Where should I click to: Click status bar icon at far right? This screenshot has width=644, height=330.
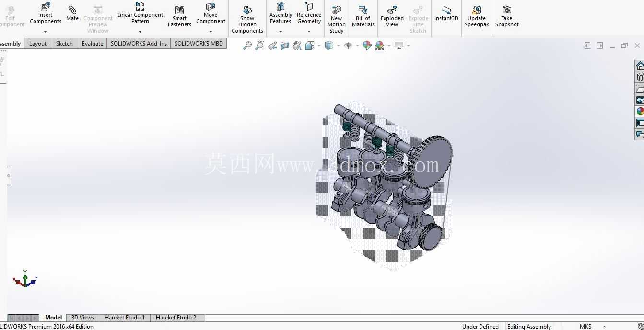640,327
